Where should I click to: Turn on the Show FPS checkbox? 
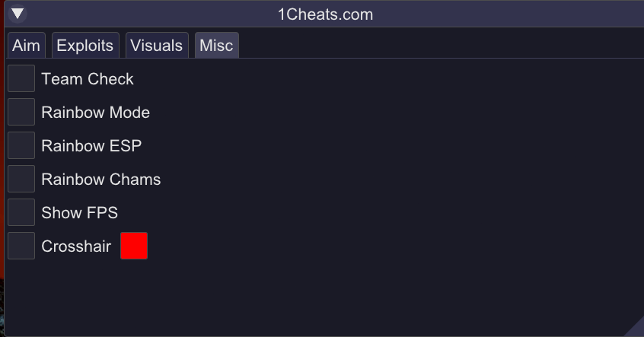point(21,212)
